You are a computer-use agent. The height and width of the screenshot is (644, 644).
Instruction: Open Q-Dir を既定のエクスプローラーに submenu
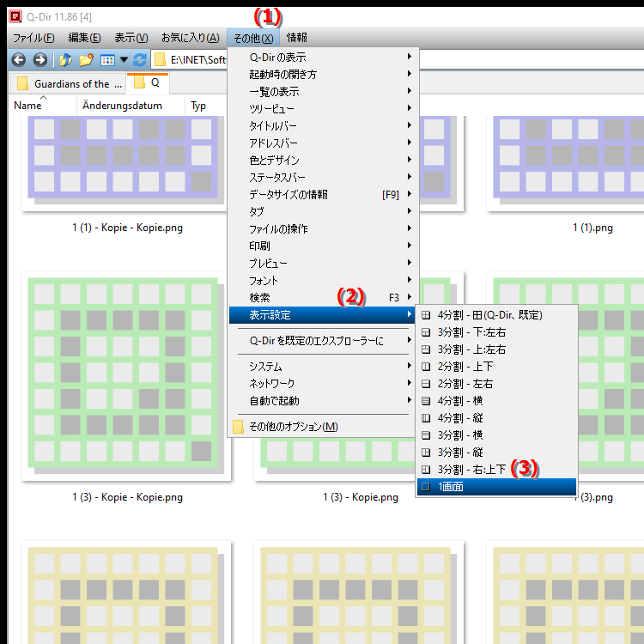(x=323, y=341)
